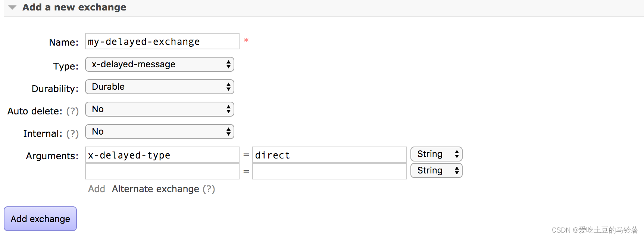
Task: Click the empty second argument value field
Action: (x=329, y=172)
